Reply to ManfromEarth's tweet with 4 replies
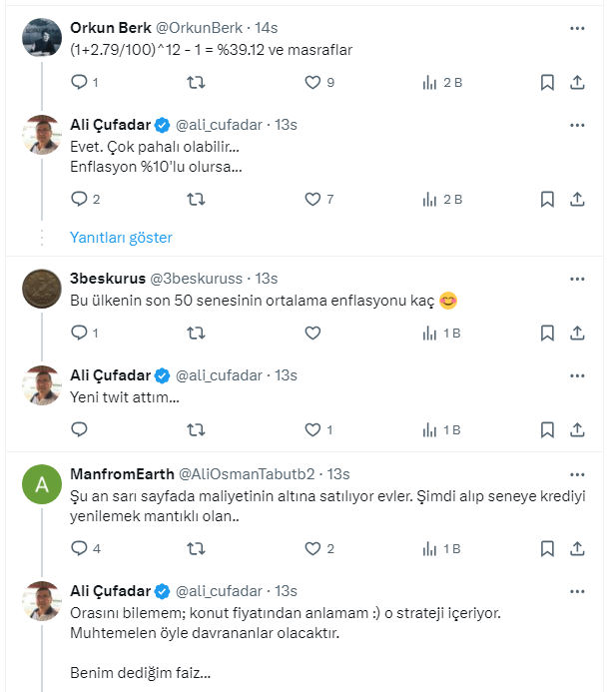 pos(79,548)
